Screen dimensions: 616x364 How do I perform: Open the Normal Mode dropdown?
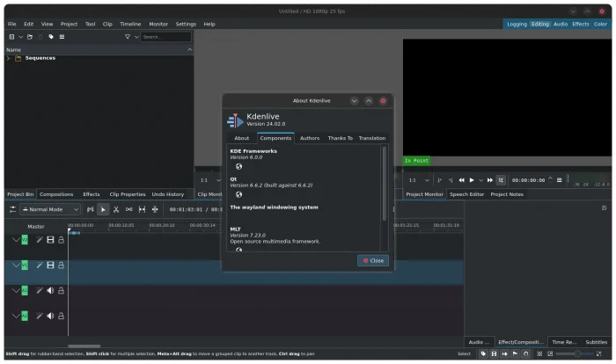click(x=50, y=209)
